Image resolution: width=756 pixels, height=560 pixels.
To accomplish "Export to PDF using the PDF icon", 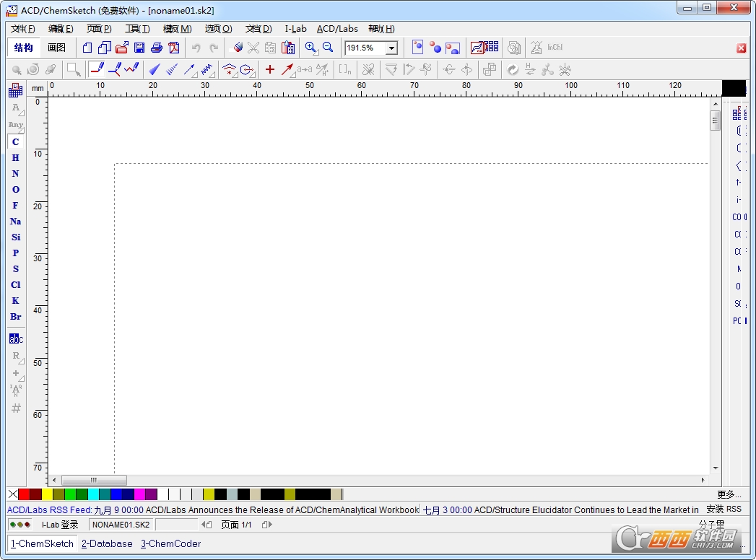I will 174,48.
